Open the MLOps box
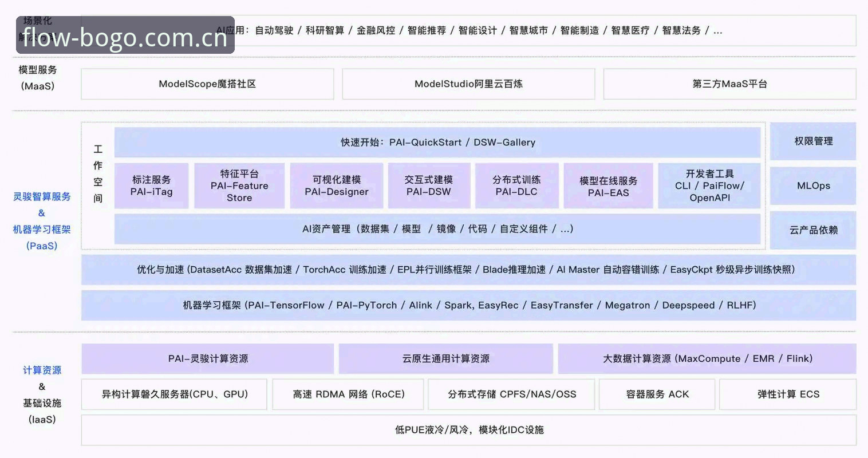The width and height of the screenshot is (868, 458). tap(813, 185)
